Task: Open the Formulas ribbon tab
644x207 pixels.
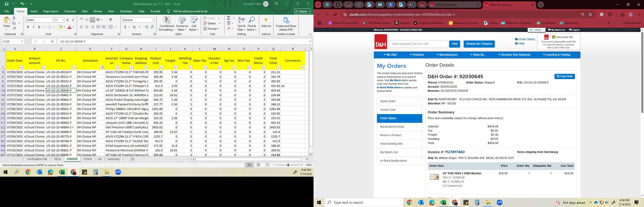Action: [70, 11]
